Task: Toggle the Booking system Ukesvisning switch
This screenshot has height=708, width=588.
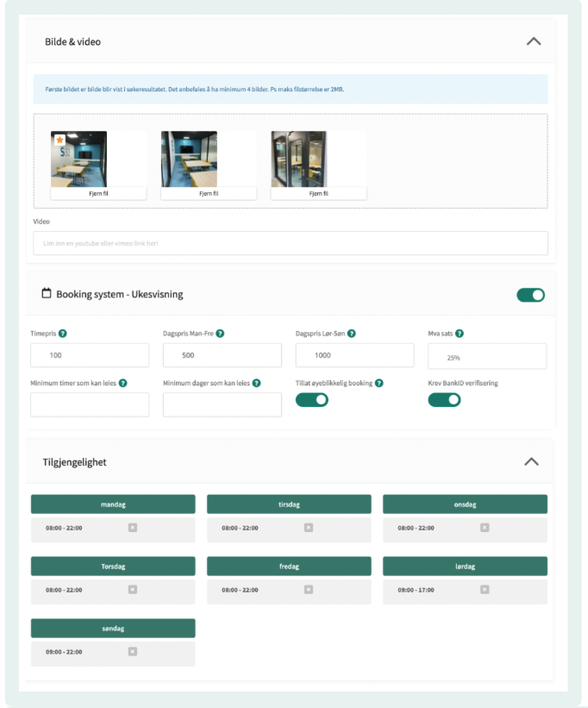Action: point(530,295)
